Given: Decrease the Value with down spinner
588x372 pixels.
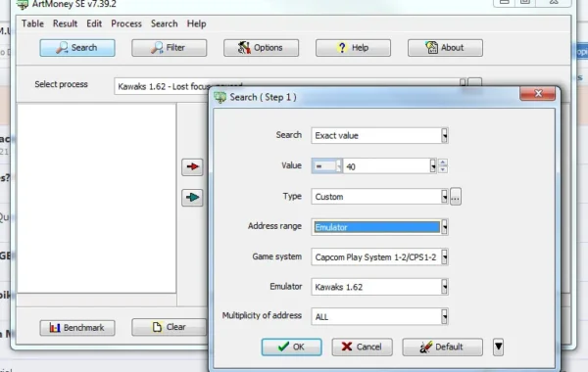Looking at the screenshot, I should click(x=443, y=169).
